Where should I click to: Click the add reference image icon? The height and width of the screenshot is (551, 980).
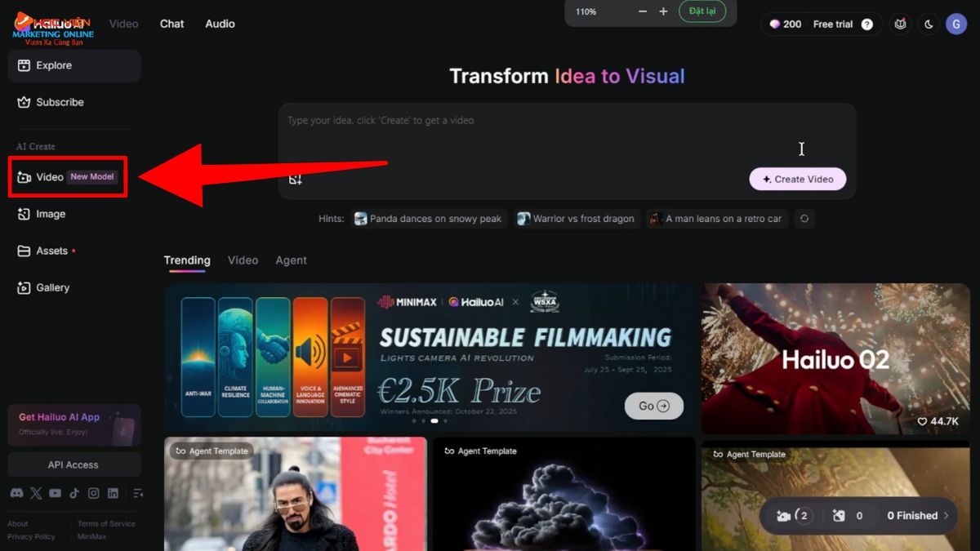pos(296,179)
